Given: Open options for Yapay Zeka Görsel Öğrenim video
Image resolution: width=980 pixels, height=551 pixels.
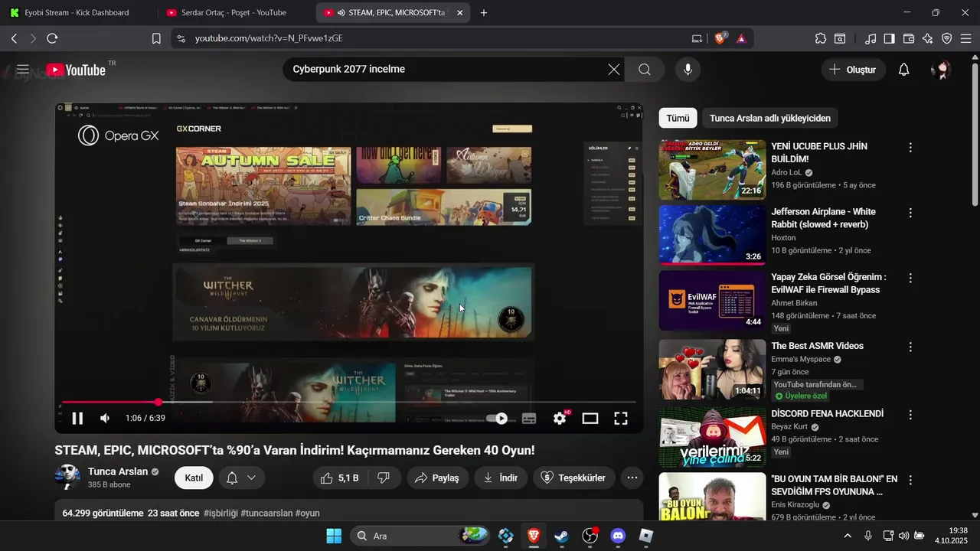Looking at the screenshot, I should click(x=910, y=278).
